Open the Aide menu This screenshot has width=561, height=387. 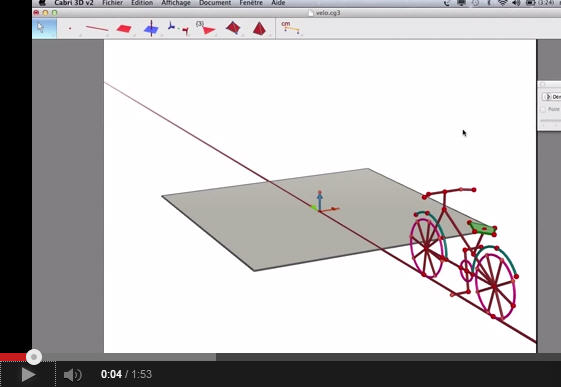(278, 3)
